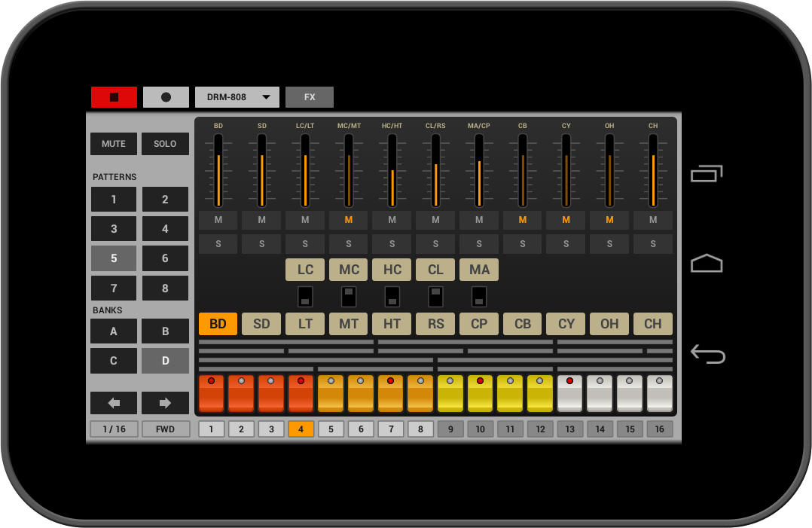The height and width of the screenshot is (528, 812).
Task: Stop playback with the red stop button
Action: click(114, 97)
